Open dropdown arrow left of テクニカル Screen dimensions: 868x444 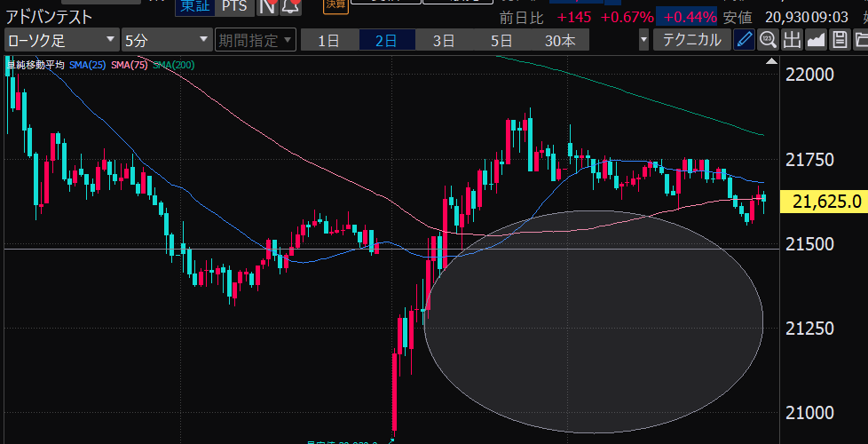(643, 40)
